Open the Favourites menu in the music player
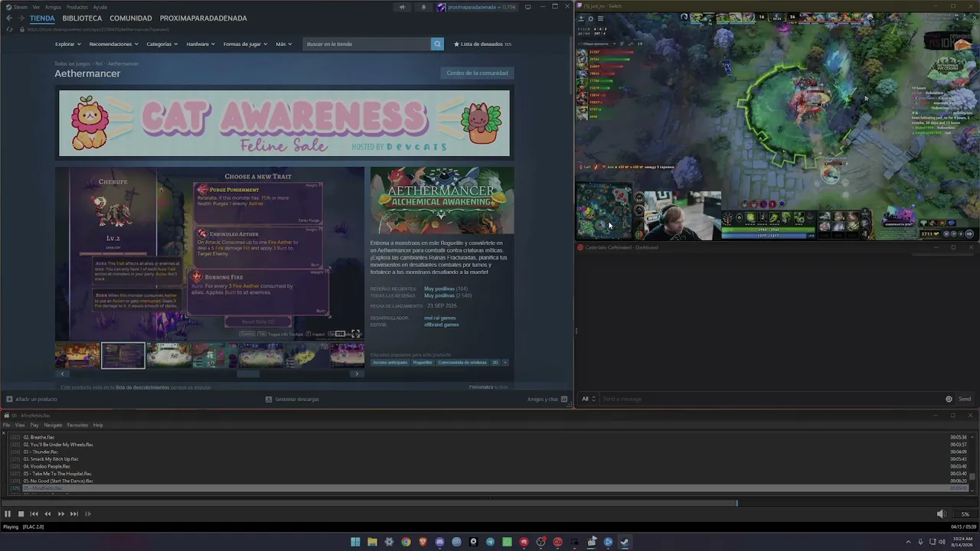Screen dimensions: 980x551 point(77,425)
